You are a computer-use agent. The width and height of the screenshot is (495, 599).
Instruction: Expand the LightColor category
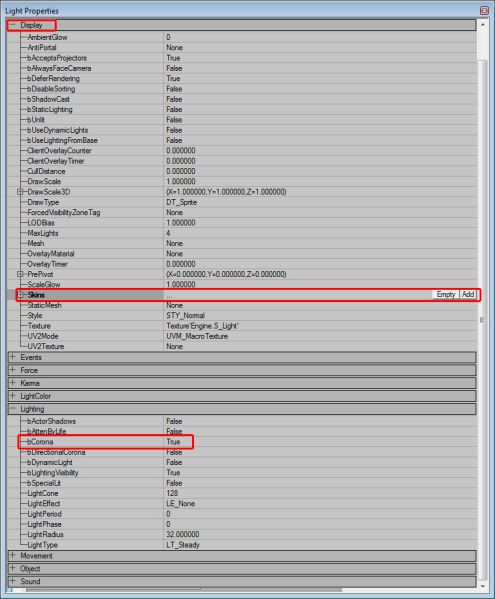pos(13,396)
